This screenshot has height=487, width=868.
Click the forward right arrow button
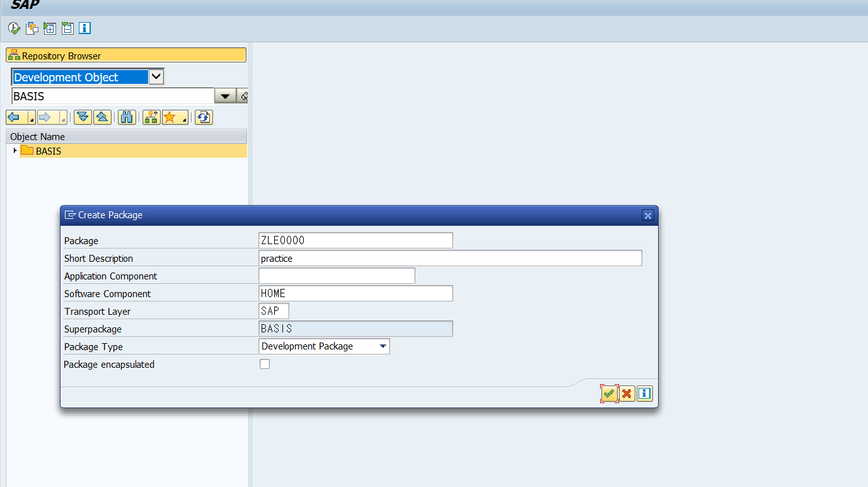click(45, 117)
